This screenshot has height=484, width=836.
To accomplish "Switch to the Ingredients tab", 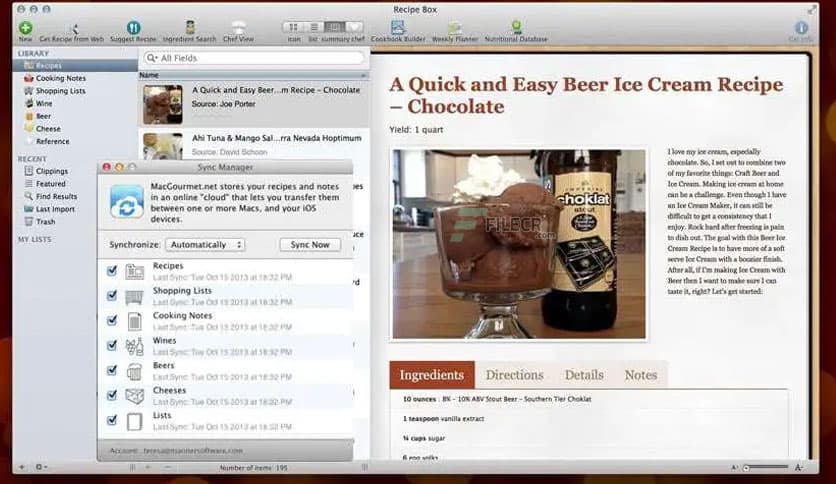I will (432, 375).
